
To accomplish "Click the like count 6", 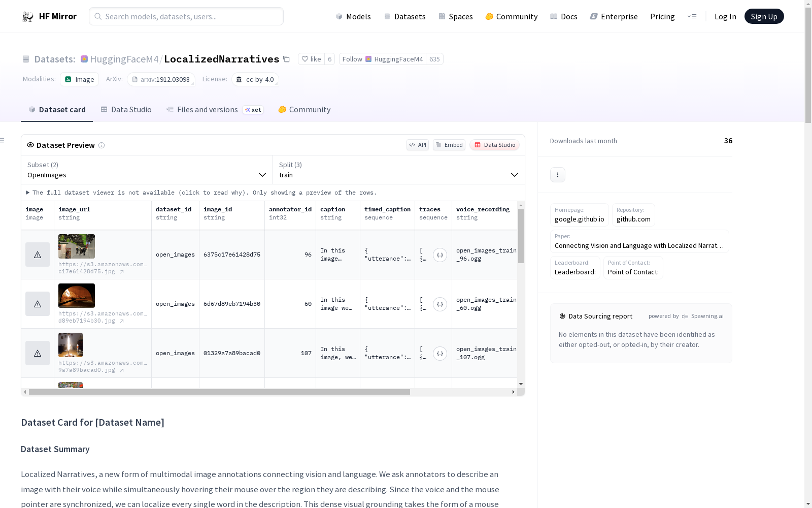I will [x=329, y=59].
